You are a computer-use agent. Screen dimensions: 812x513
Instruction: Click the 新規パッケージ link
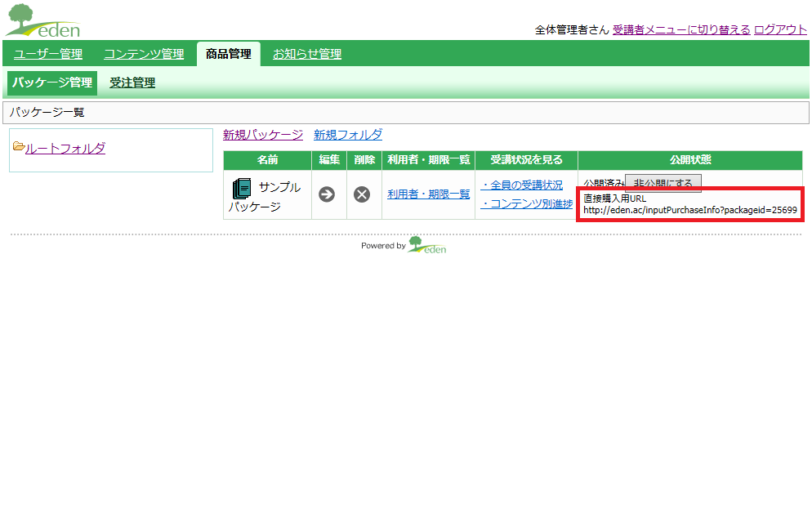(263, 135)
